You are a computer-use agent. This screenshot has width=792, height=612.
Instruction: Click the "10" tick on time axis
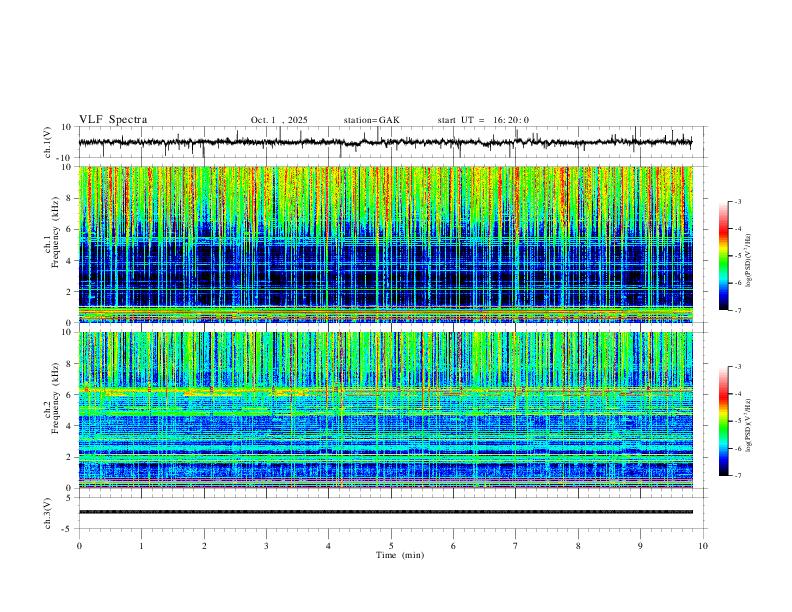pos(703,546)
